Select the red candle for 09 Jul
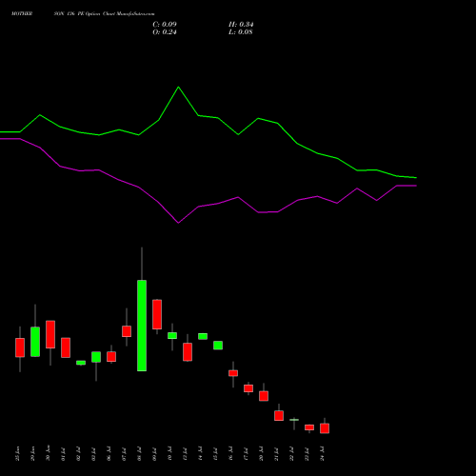 point(157,314)
